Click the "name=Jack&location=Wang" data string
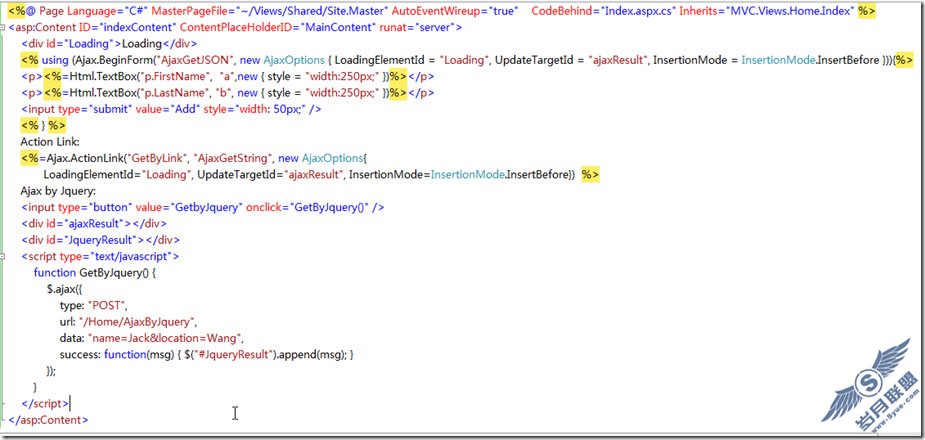This screenshot has height=440, width=925. pyautogui.click(x=165, y=338)
